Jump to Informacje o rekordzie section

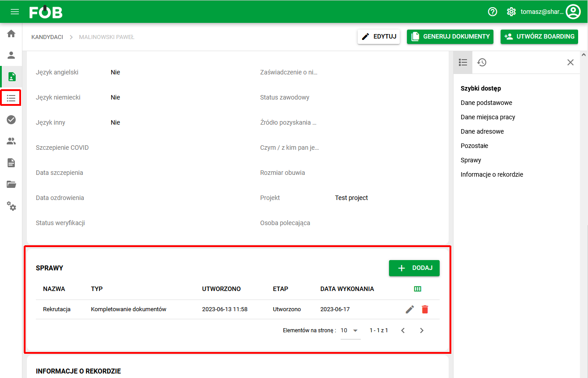(x=492, y=174)
